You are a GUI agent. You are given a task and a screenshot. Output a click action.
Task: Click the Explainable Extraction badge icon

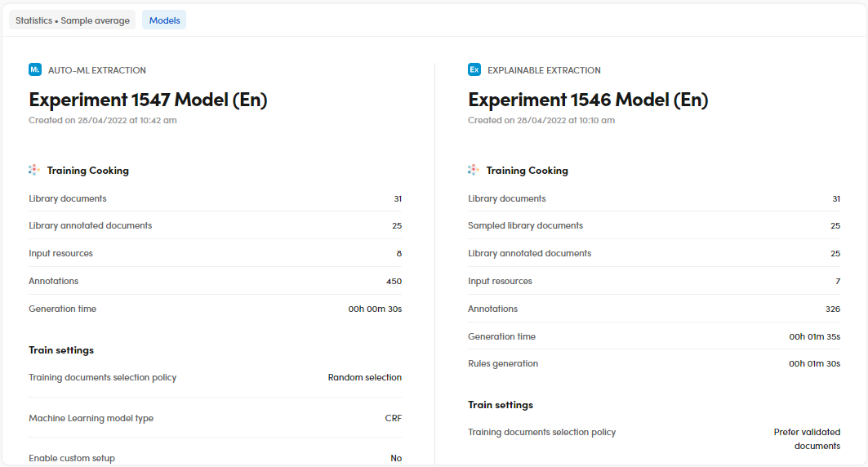point(474,70)
